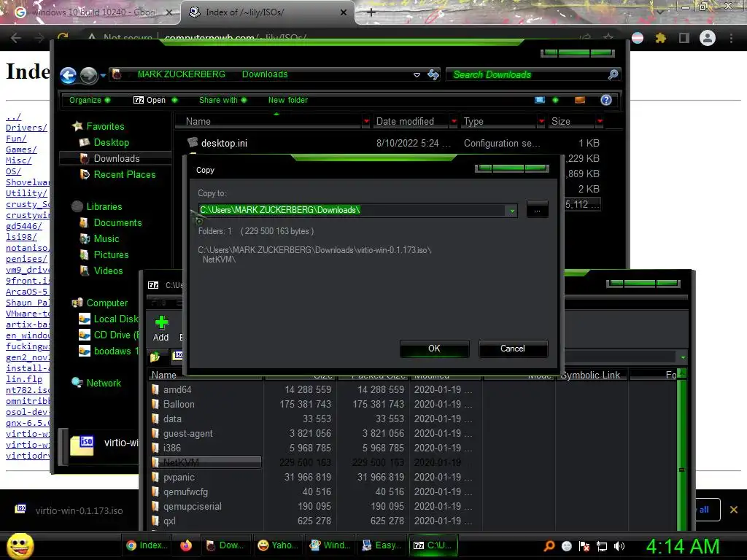This screenshot has height=560, width=747.
Task: Open with 7-Zip via Open button
Action: pos(150,100)
